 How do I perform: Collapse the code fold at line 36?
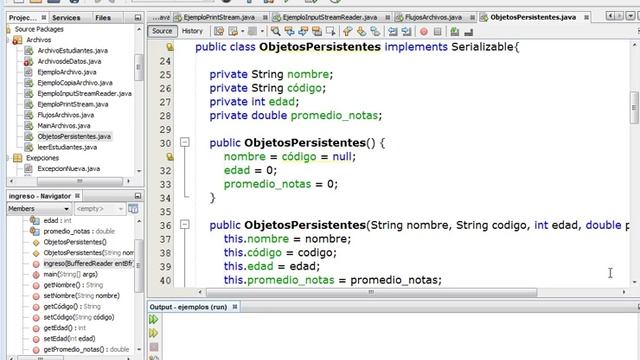click(x=184, y=224)
